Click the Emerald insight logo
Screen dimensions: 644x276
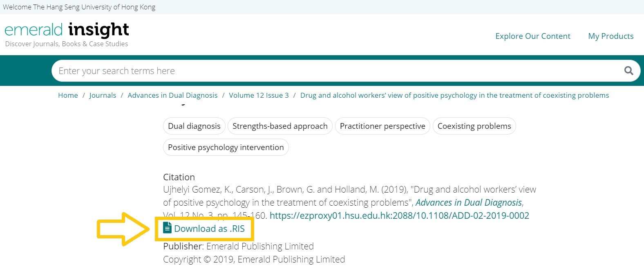66,29
